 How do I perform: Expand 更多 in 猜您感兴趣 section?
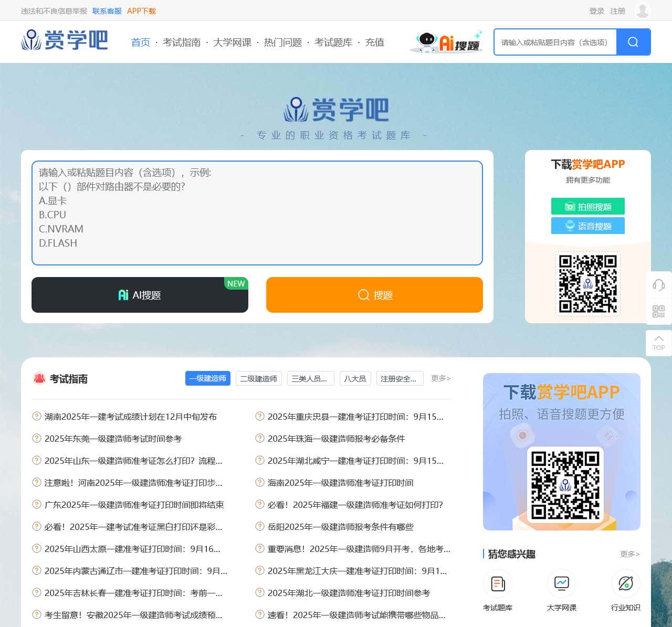point(629,554)
